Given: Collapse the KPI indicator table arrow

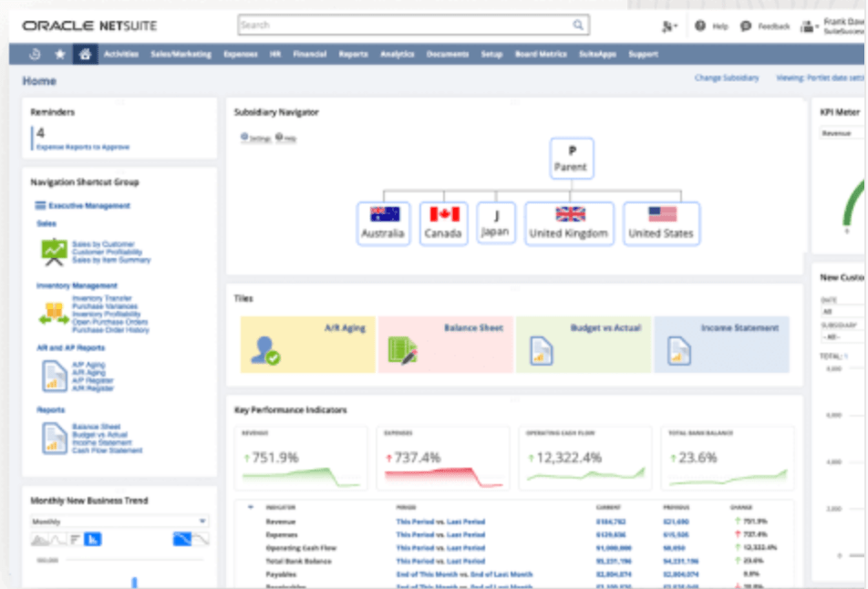Looking at the screenshot, I should click(251, 507).
